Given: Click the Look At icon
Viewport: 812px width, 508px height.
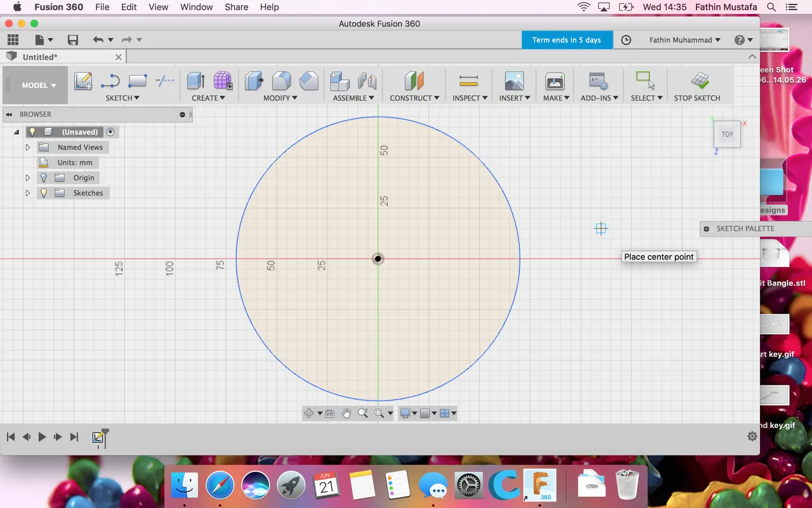Looking at the screenshot, I should click(x=330, y=413).
